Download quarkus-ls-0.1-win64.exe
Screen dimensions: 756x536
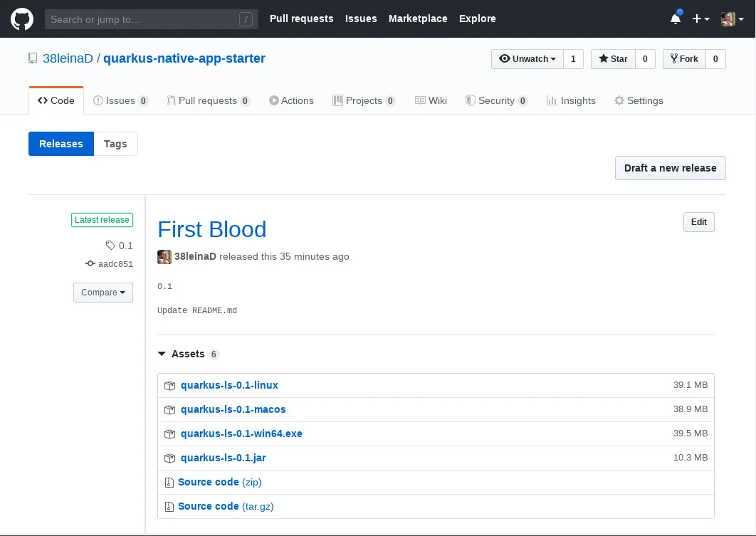click(241, 433)
